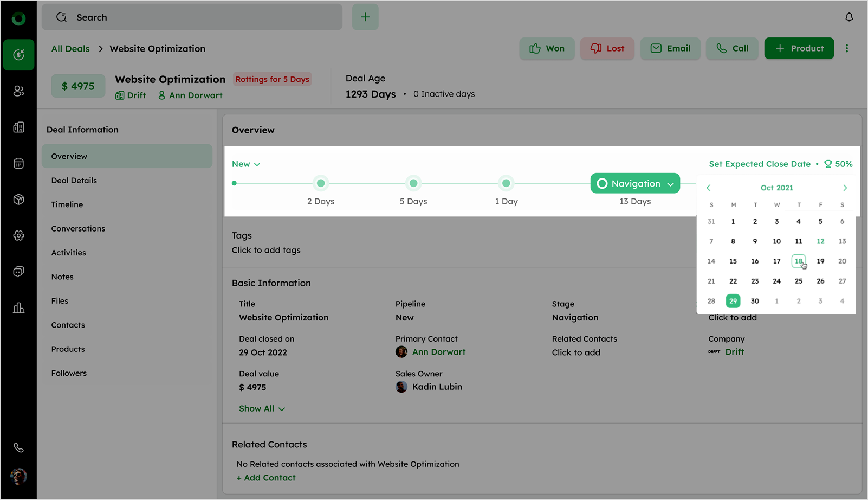Open the products cube icon in sidebar
The image size is (868, 500).
point(18,200)
